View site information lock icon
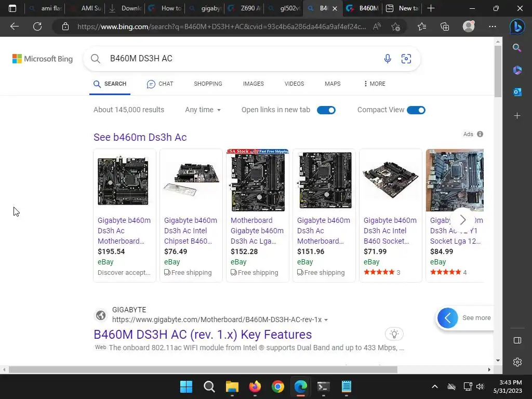 pyautogui.click(x=65, y=26)
